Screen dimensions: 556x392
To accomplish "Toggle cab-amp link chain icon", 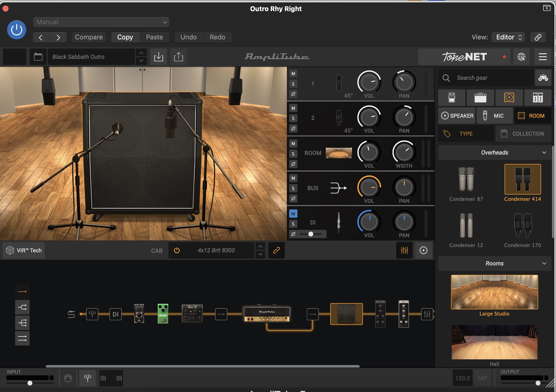I will coord(276,250).
